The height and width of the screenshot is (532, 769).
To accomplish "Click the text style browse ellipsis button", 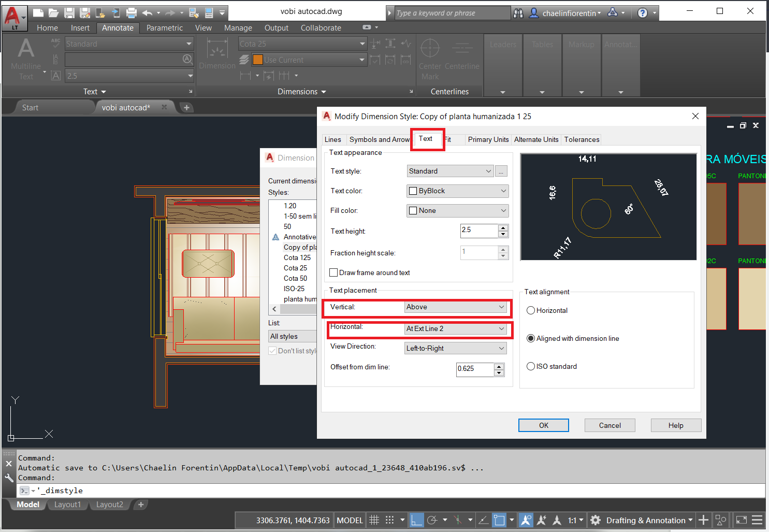I will point(501,171).
